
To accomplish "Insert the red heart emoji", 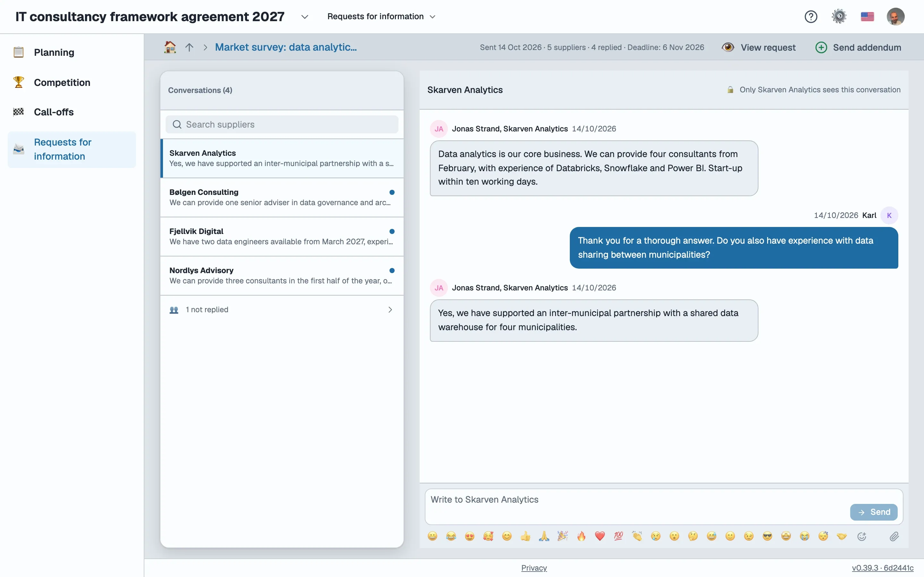I will pyautogui.click(x=600, y=536).
